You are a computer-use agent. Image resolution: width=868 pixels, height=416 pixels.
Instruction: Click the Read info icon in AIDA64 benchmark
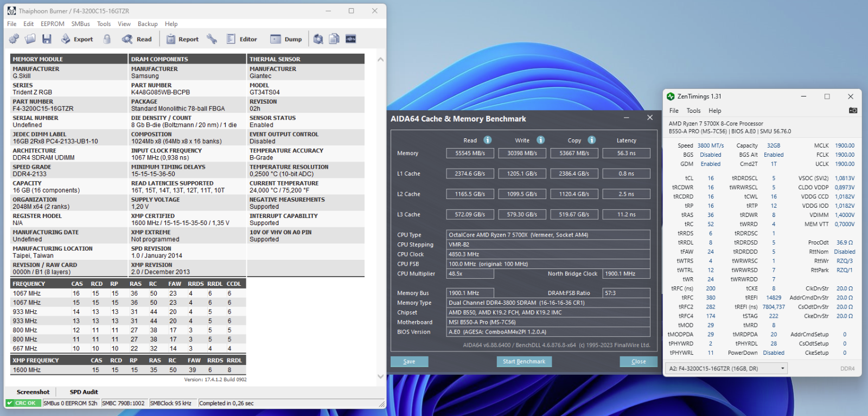pyautogui.click(x=487, y=140)
